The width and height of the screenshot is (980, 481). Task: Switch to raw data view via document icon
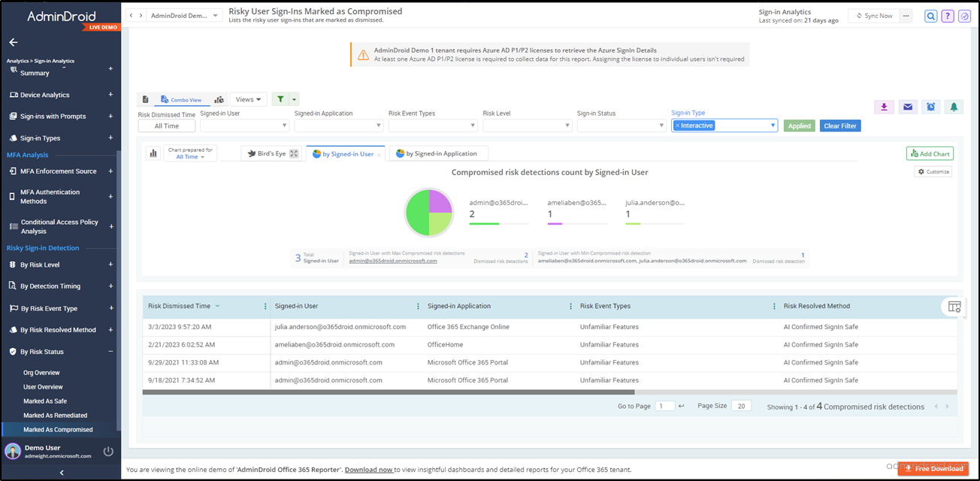146,98
